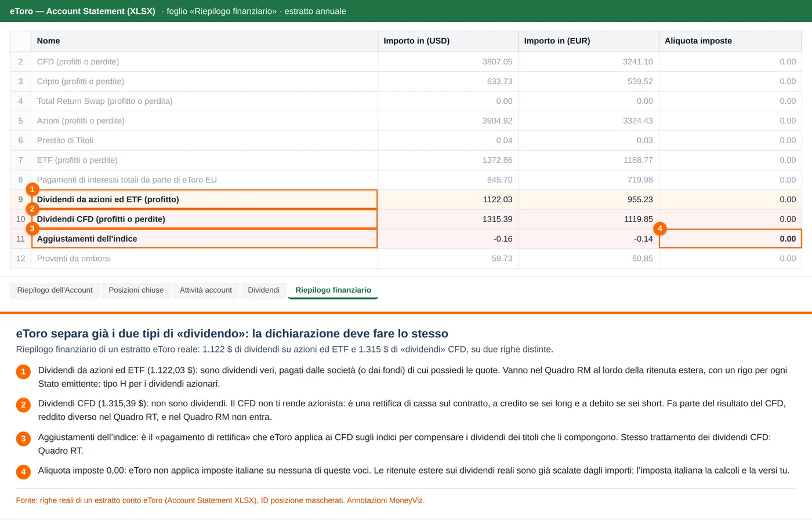The height and width of the screenshot is (520, 812).
Task: Select row header number 12
Action: pyautogui.click(x=20, y=259)
